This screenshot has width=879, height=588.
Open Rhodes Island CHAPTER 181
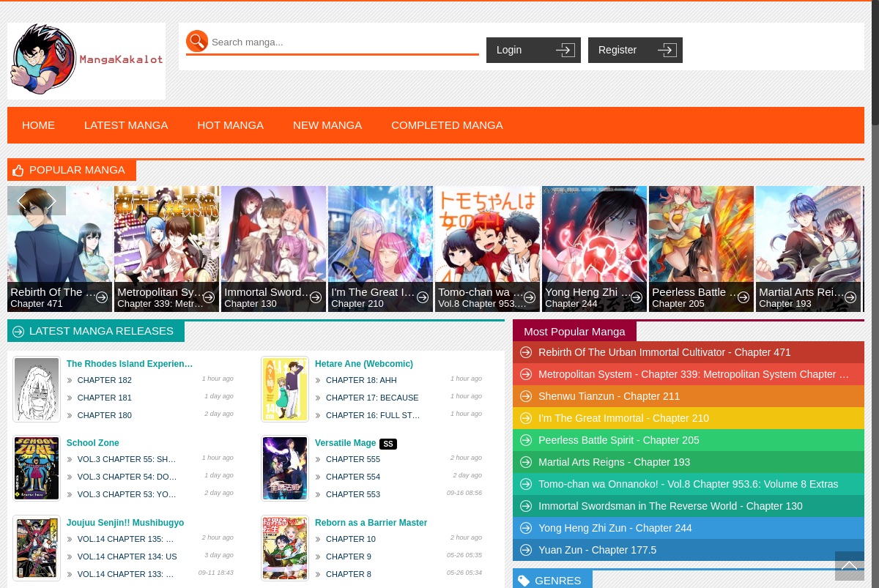point(105,398)
